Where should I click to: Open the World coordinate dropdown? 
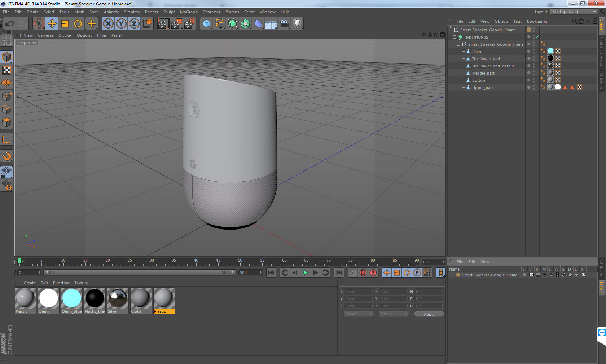[359, 314]
